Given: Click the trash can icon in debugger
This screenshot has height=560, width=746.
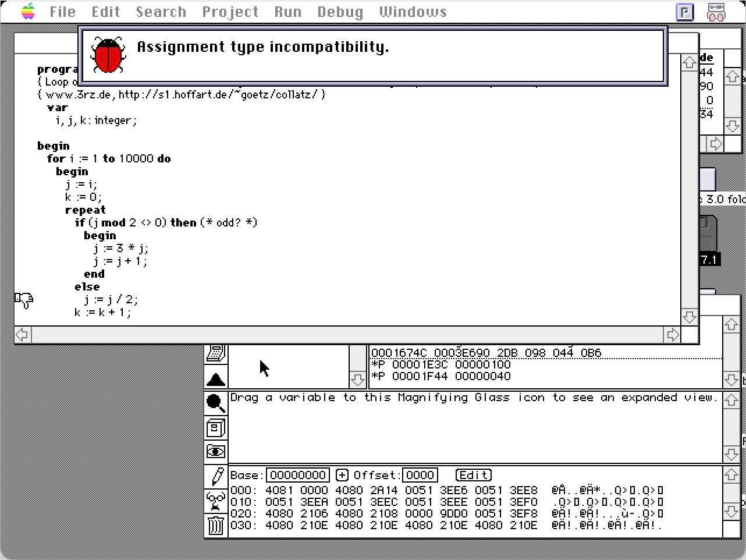Looking at the screenshot, I should pos(215,526).
